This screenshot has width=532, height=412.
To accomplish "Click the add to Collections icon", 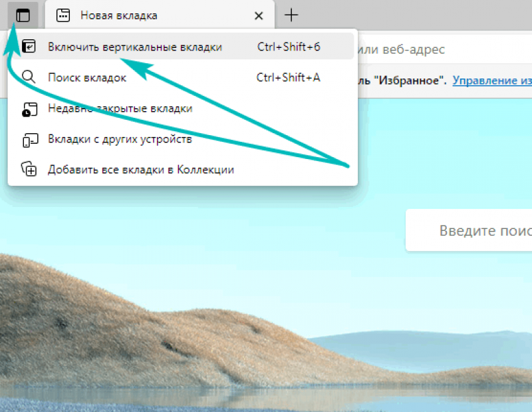I will coord(29,170).
